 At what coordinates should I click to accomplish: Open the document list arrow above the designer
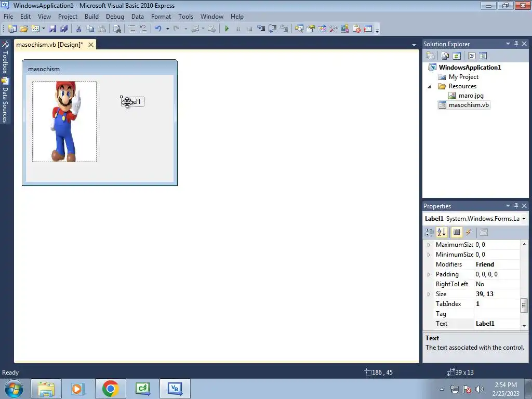click(x=414, y=45)
